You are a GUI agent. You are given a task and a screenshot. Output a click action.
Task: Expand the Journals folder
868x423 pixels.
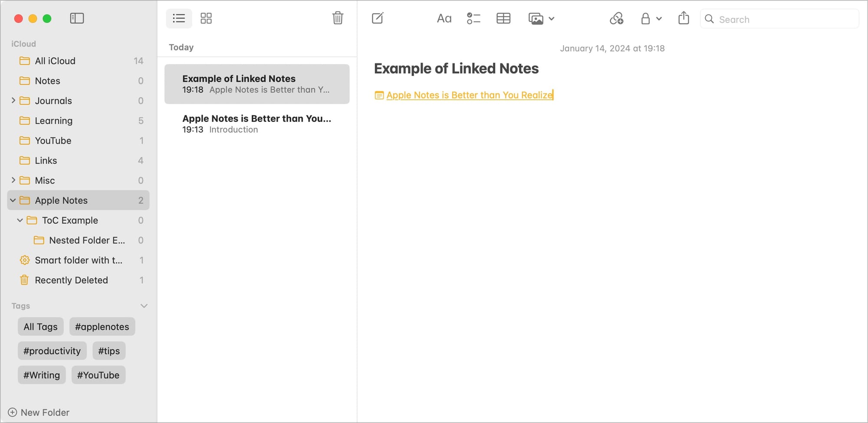point(13,101)
